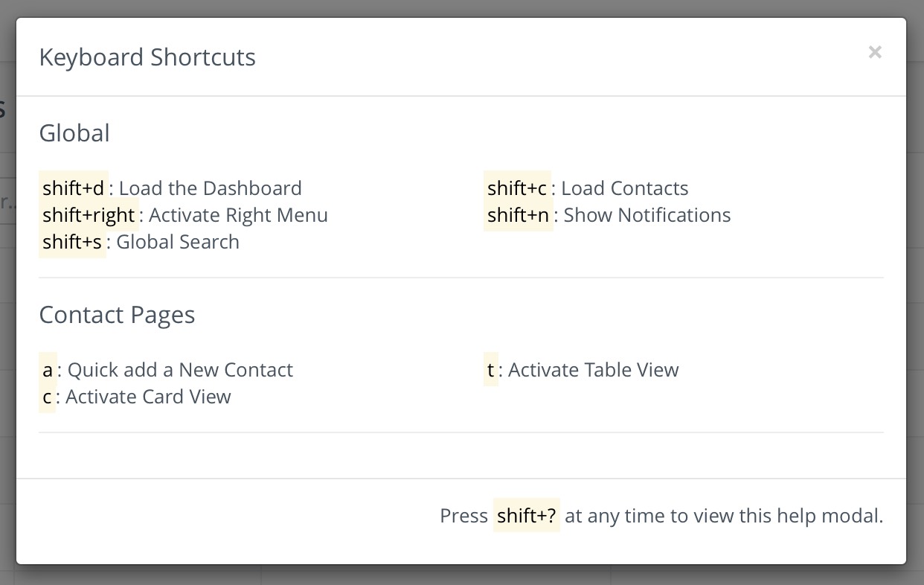Viewport: 924px width, 585px height.
Task: Dismiss the modal via the X button
Action: point(875,52)
